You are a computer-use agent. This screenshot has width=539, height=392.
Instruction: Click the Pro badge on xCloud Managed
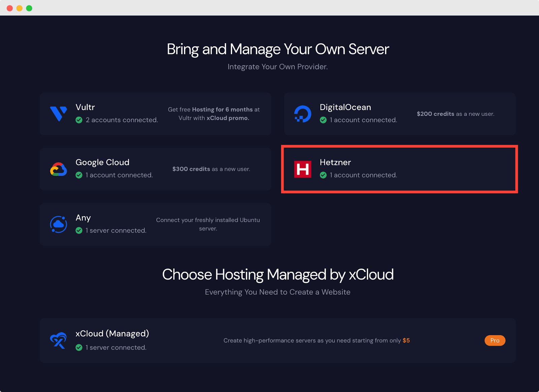click(495, 340)
